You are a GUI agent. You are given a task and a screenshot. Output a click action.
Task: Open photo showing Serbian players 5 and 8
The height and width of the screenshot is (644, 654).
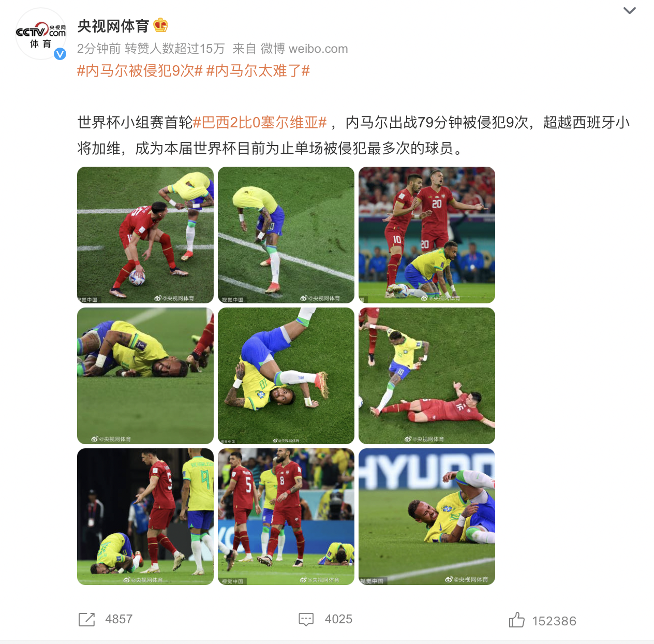tap(286, 517)
